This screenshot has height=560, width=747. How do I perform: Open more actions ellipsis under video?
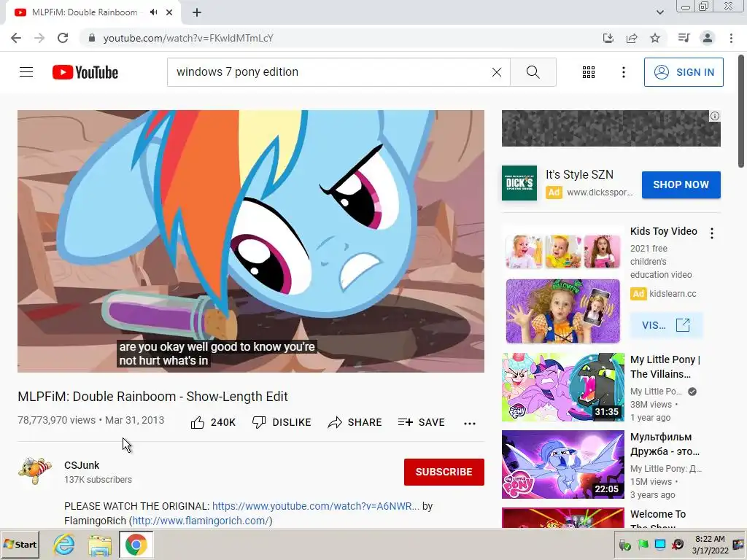(470, 424)
